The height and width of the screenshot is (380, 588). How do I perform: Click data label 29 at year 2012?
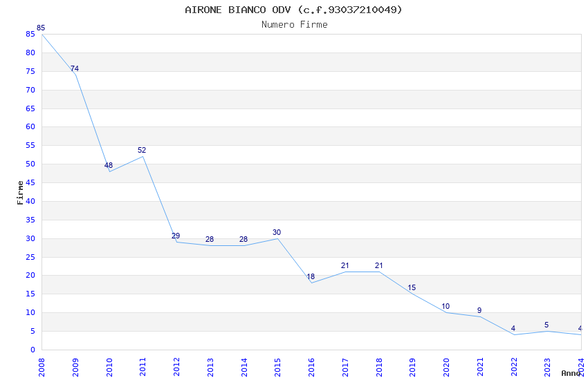[176, 236]
